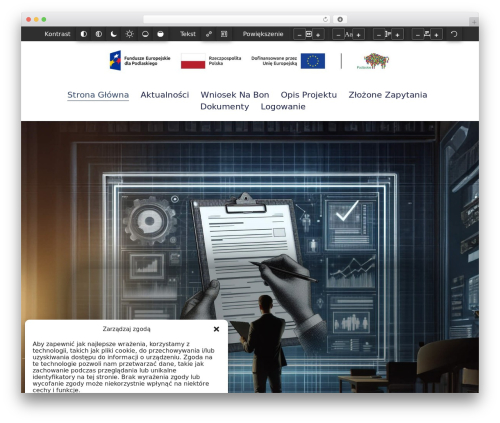The height and width of the screenshot is (423, 500).
Task: Decrease line height minus button
Action: (379, 34)
